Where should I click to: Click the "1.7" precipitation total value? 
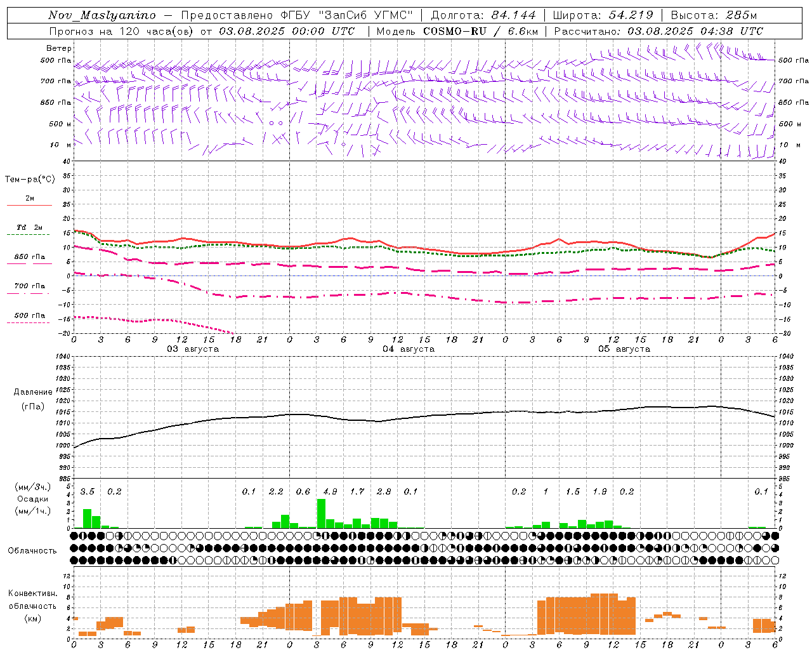(x=357, y=491)
